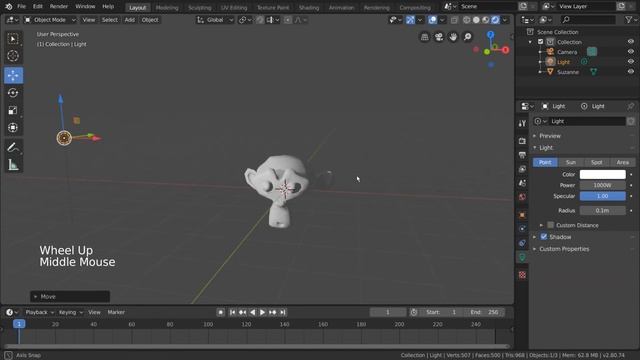Open the viewport Add menu
Image resolution: width=640 pixels, height=360 pixels.
(x=130, y=20)
